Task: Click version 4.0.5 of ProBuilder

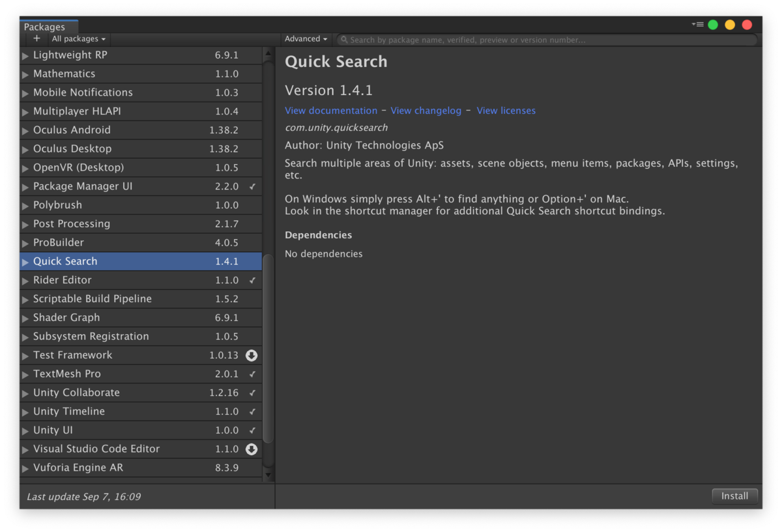Action: (x=227, y=243)
